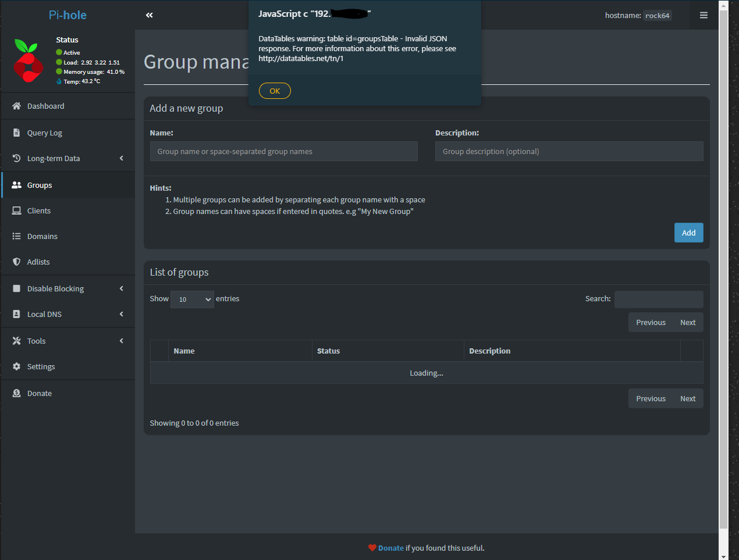Go to the Clients page

click(x=67, y=211)
